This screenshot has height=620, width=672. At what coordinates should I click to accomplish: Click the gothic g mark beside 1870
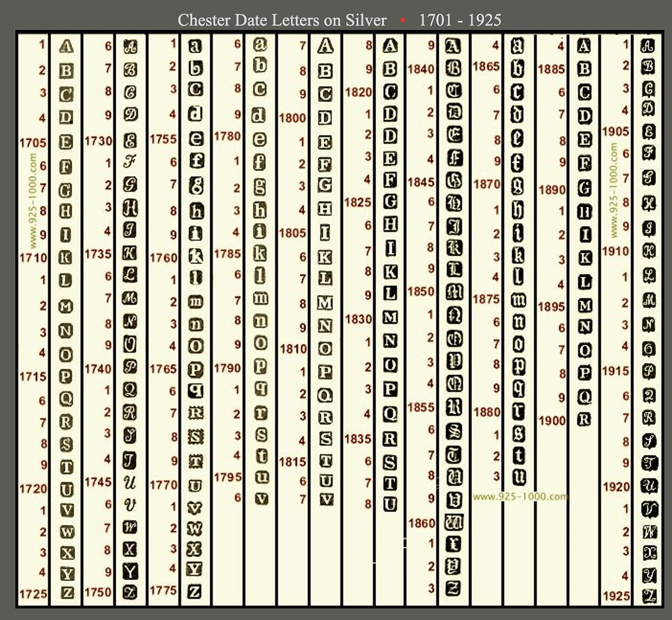click(517, 185)
